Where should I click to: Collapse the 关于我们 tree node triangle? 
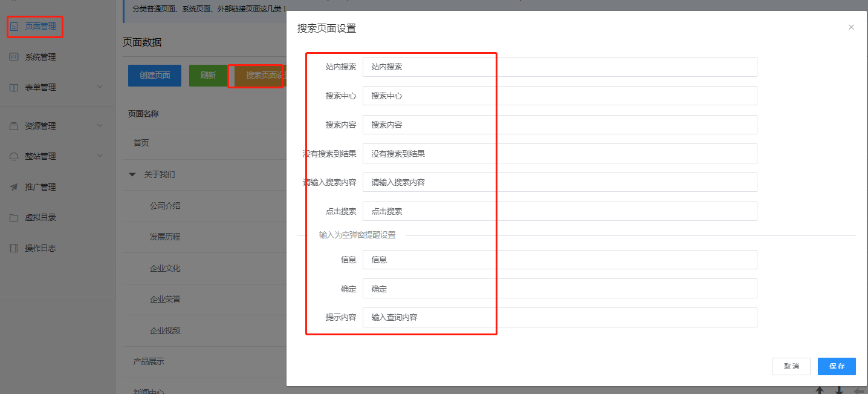tap(132, 174)
